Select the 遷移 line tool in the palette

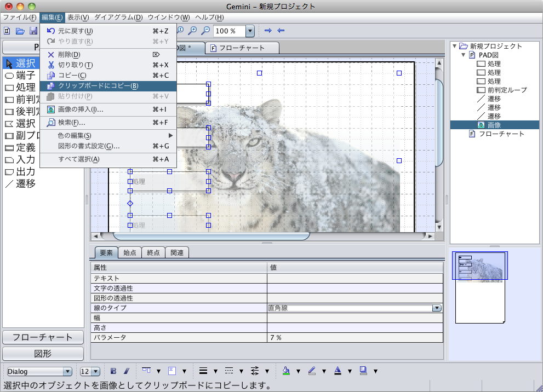pyautogui.click(x=21, y=184)
